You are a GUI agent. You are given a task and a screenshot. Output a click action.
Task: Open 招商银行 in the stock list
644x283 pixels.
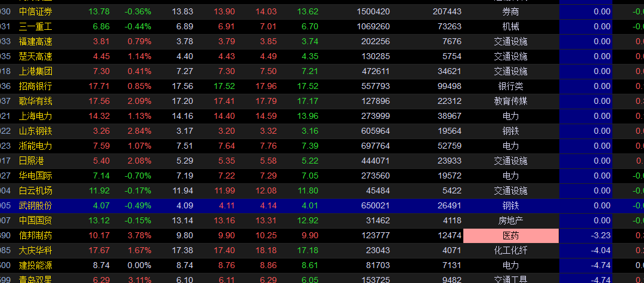pyautogui.click(x=35, y=86)
